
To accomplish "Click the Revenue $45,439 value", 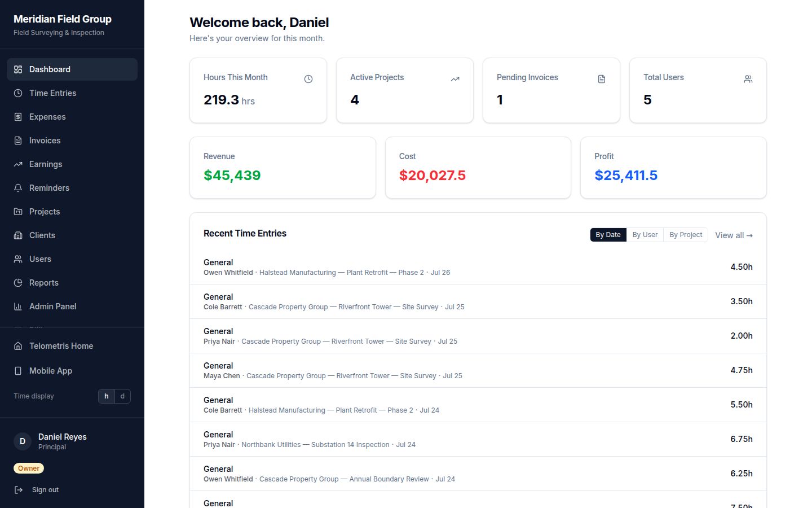I will pos(232,176).
